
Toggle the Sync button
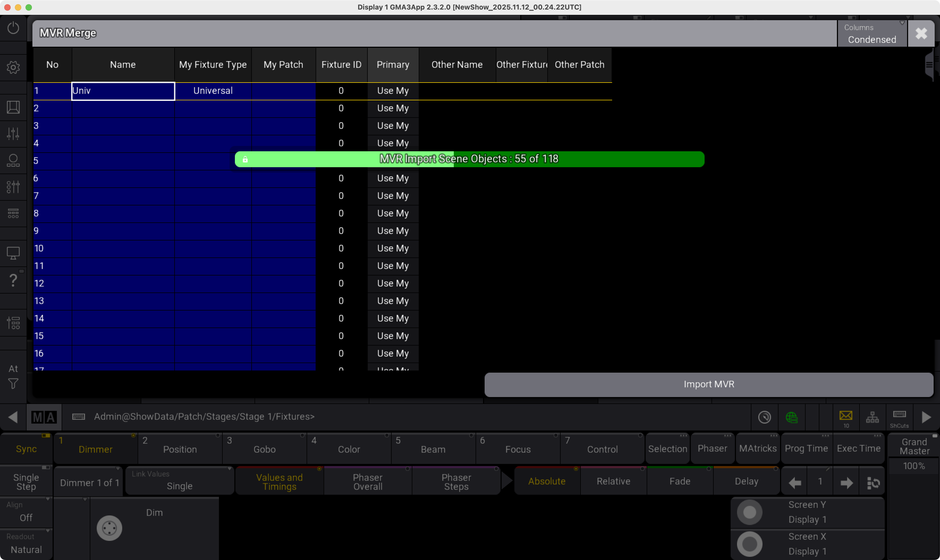pyautogui.click(x=26, y=449)
